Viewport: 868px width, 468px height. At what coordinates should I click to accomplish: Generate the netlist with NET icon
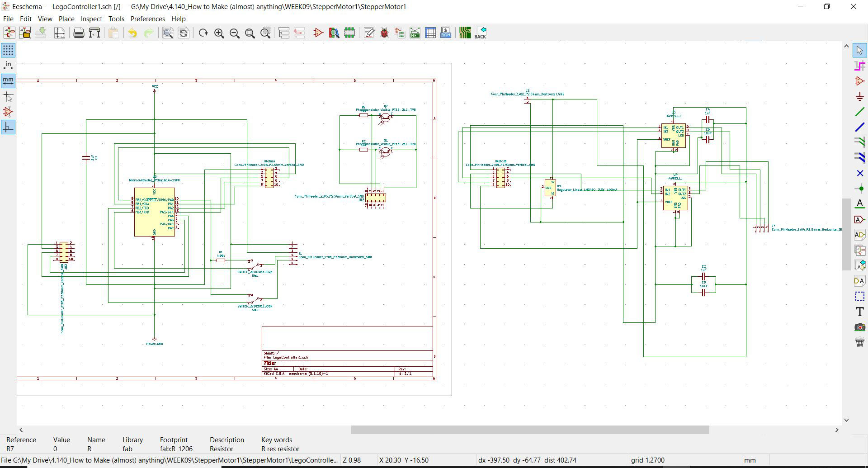(415, 33)
